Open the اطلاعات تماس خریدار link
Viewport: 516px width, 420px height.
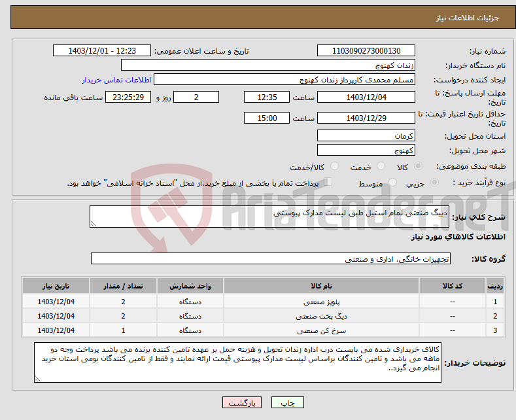(116, 80)
